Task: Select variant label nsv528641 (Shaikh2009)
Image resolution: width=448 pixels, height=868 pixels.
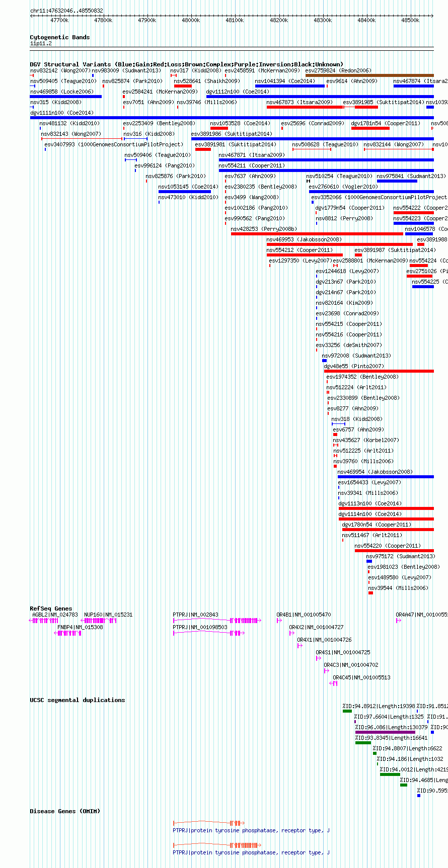Action: 207,81
